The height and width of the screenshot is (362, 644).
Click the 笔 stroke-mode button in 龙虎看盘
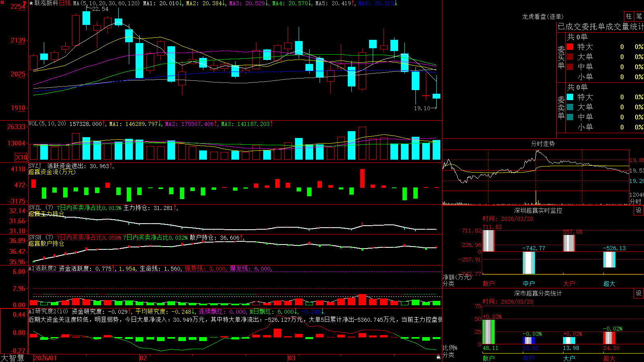pyautogui.click(x=639, y=16)
